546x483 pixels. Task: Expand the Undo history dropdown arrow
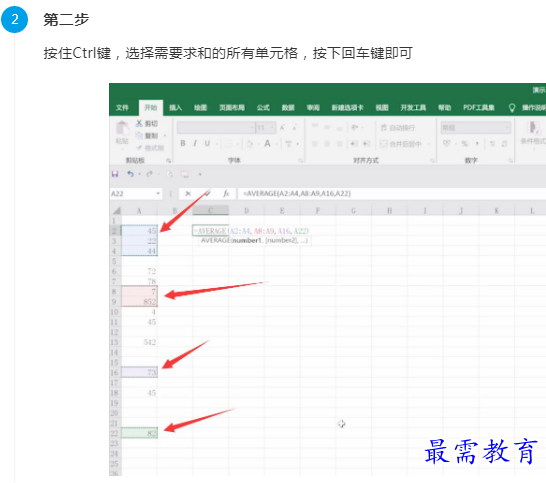[x=140, y=174]
